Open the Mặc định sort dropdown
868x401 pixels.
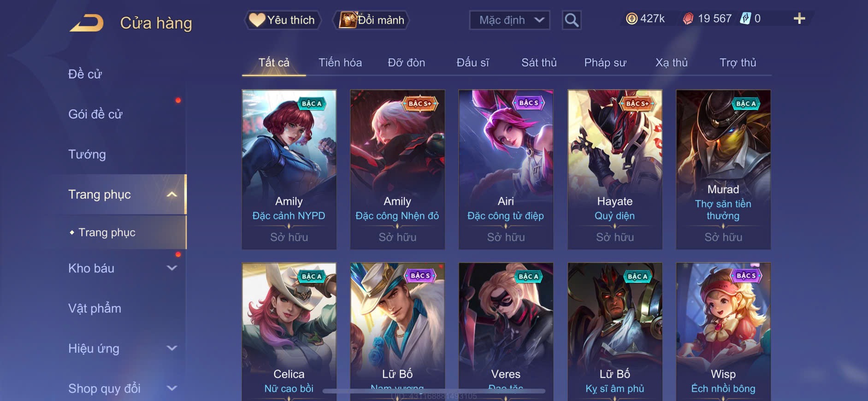(x=509, y=20)
